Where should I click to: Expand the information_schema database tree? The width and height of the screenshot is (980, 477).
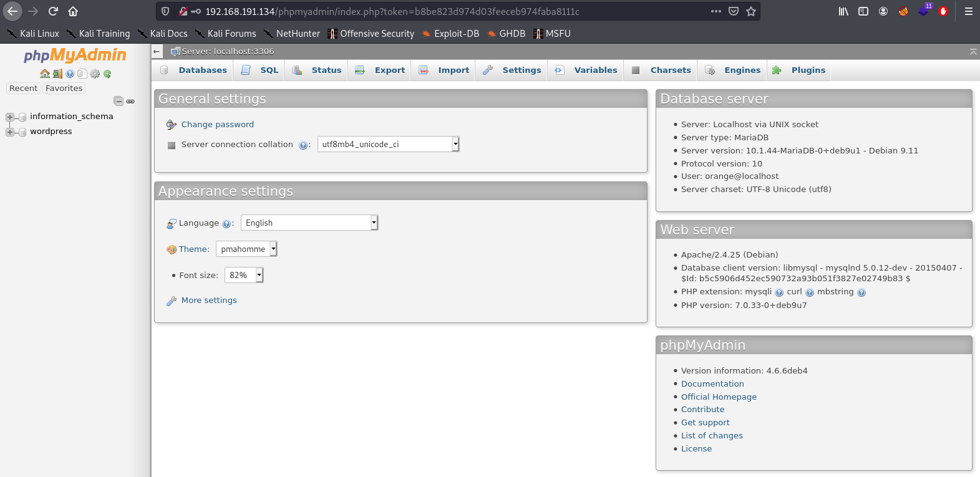(x=10, y=117)
